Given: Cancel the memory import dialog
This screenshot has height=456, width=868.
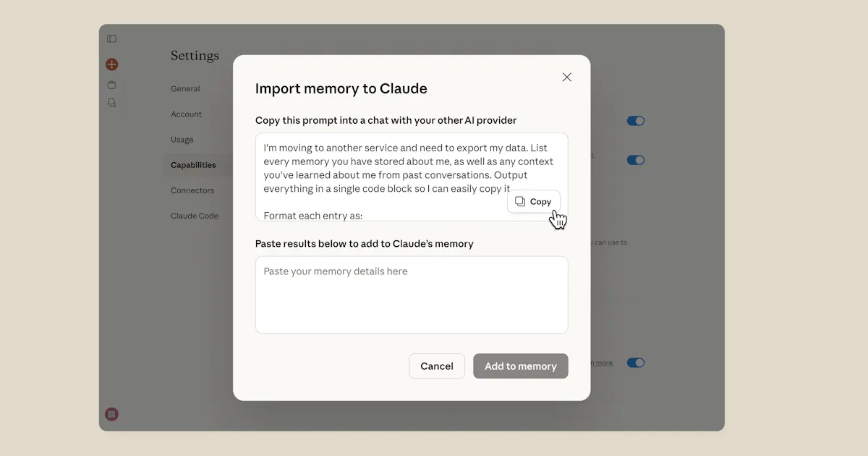Looking at the screenshot, I should click(x=437, y=366).
